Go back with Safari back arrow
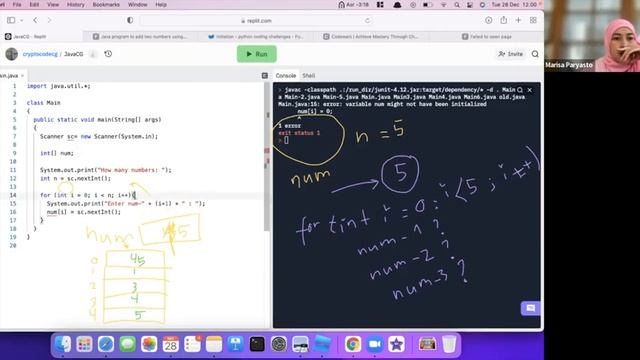Image resolution: width=640 pixels, height=360 pixels. pyautogui.click(x=35, y=20)
